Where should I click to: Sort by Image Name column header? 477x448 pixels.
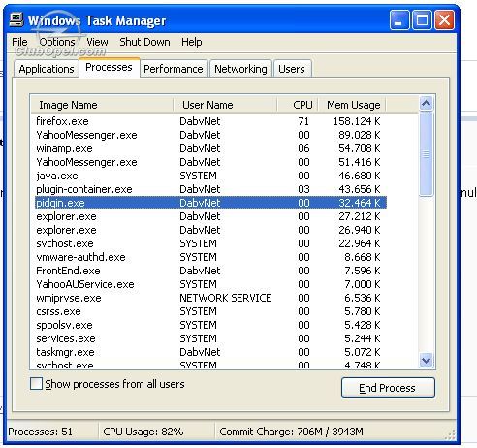pyautogui.click(x=102, y=105)
